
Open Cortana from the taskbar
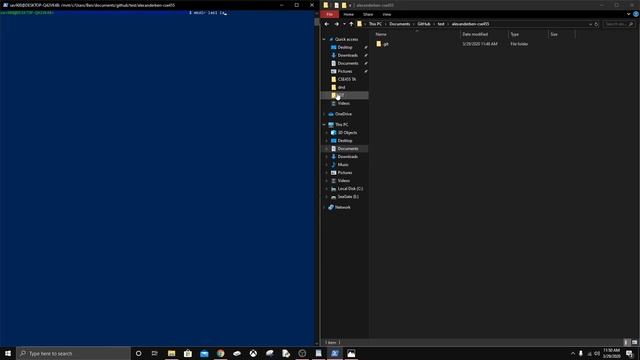(x=138, y=353)
